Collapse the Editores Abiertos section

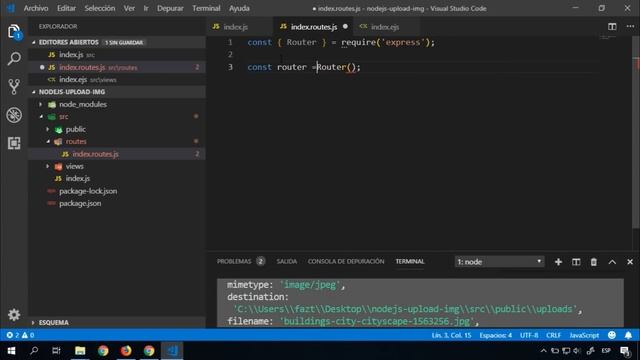pyautogui.click(x=34, y=42)
